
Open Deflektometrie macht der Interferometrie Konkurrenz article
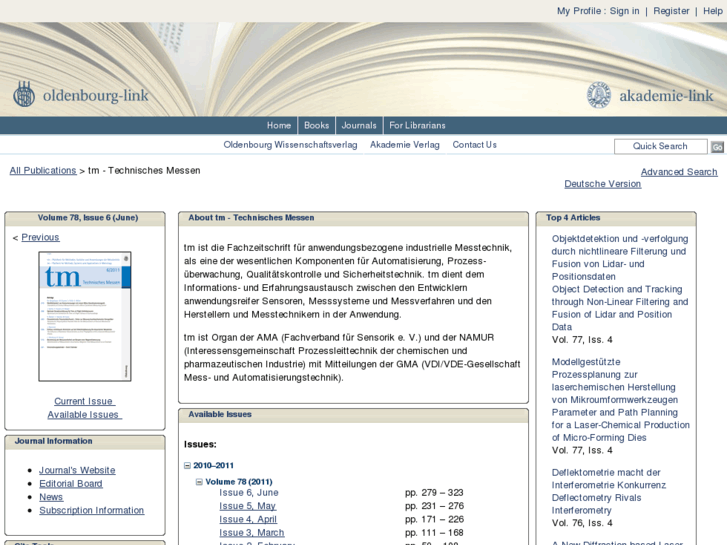tap(609, 491)
